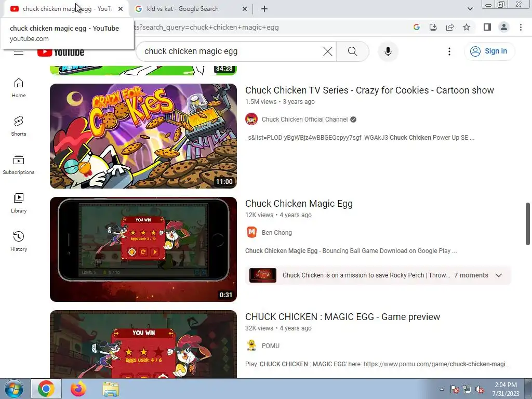The height and width of the screenshot is (399, 532).
Task: Click muted volume tray icon
Action: (x=480, y=390)
